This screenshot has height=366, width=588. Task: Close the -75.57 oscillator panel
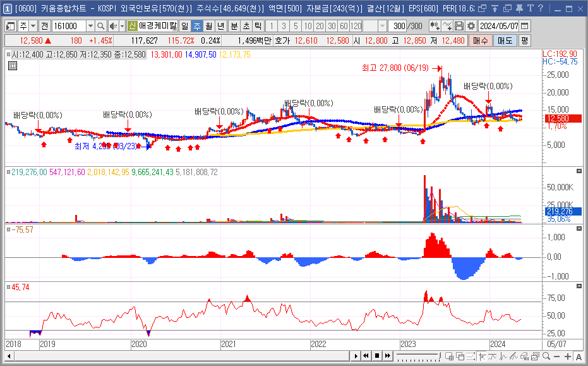click(x=579, y=229)
